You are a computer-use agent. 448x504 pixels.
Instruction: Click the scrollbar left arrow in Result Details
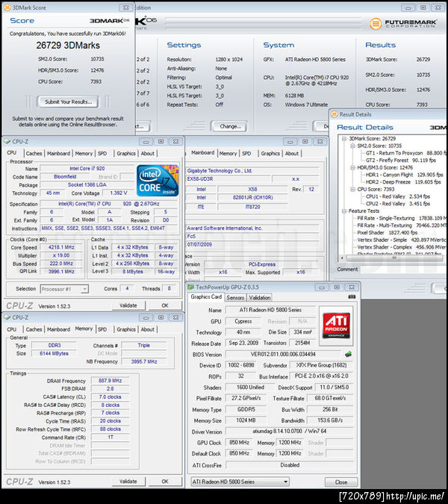point(342,258)
